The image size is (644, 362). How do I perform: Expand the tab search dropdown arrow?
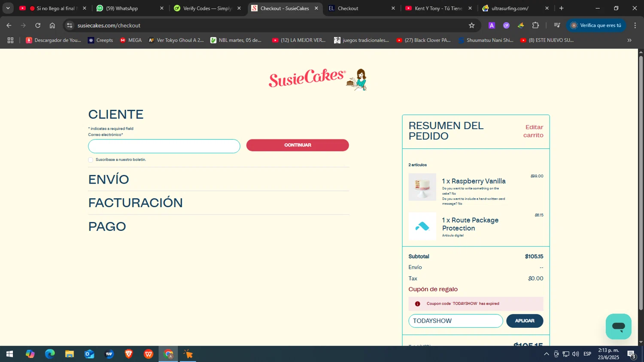coord(8,8)
